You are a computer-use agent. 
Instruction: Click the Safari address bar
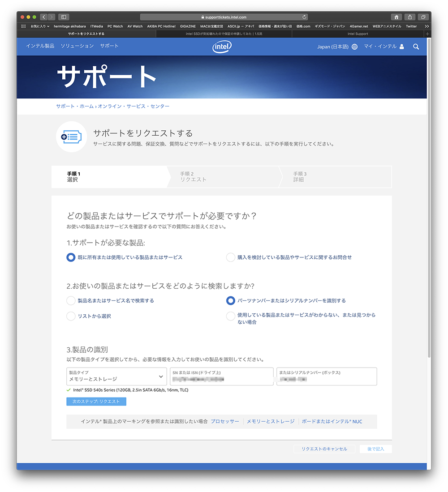[x=224, y=17]
